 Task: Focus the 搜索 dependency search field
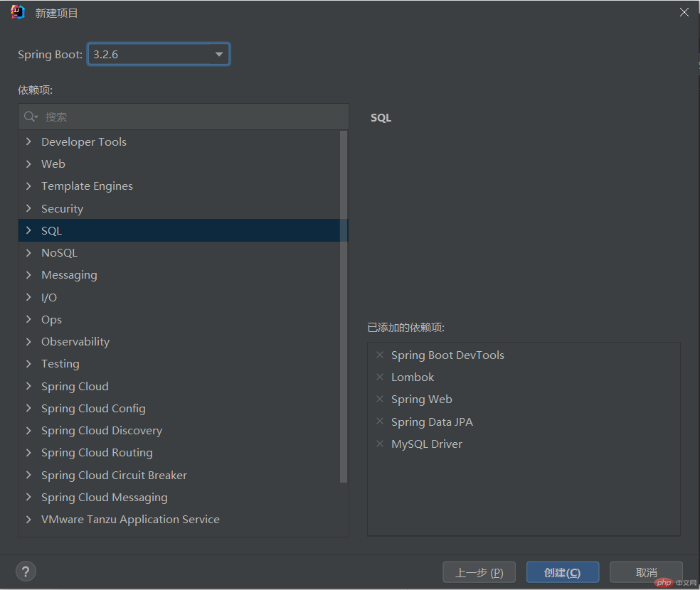(x=184, y=117)
